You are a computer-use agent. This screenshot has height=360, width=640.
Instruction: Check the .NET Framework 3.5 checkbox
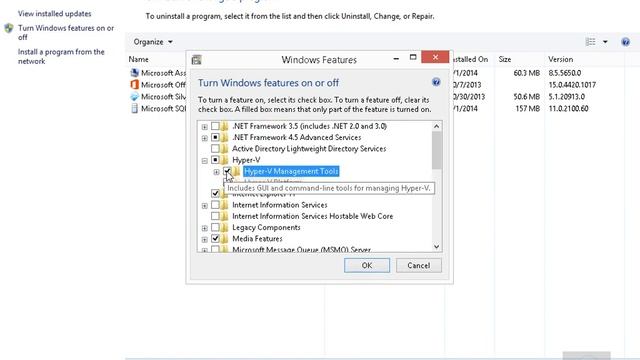(x=215, y=126)
